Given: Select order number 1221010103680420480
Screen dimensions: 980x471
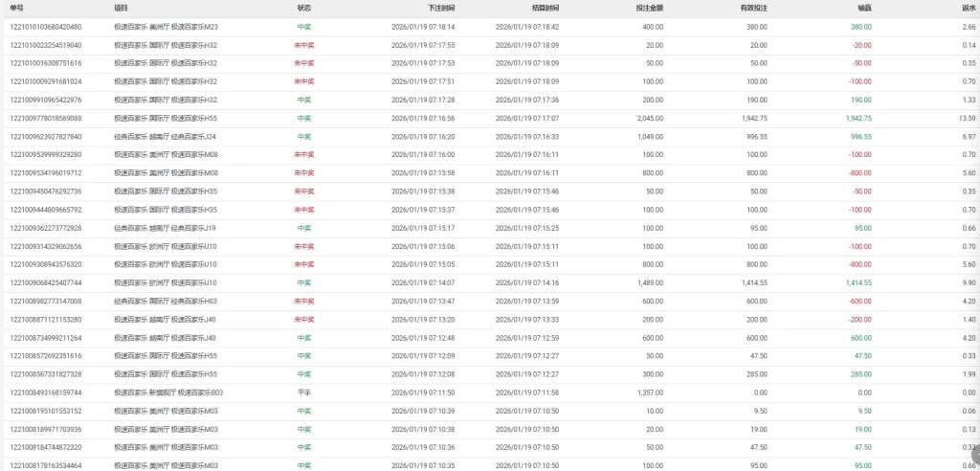Looking at the screenshot, I should (x=45, y=27).
